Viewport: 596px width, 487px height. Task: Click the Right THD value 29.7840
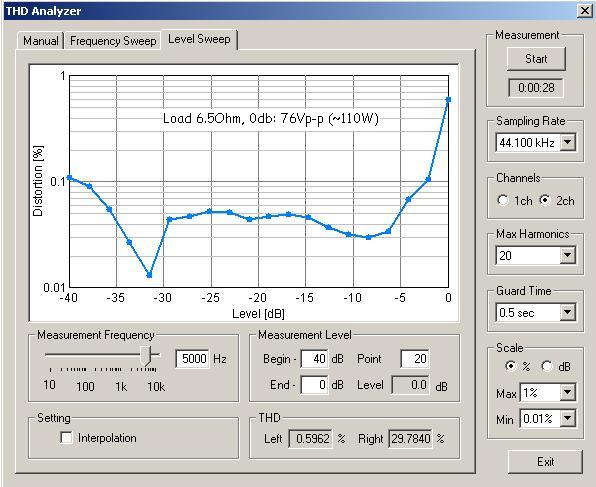click(411, 439)
